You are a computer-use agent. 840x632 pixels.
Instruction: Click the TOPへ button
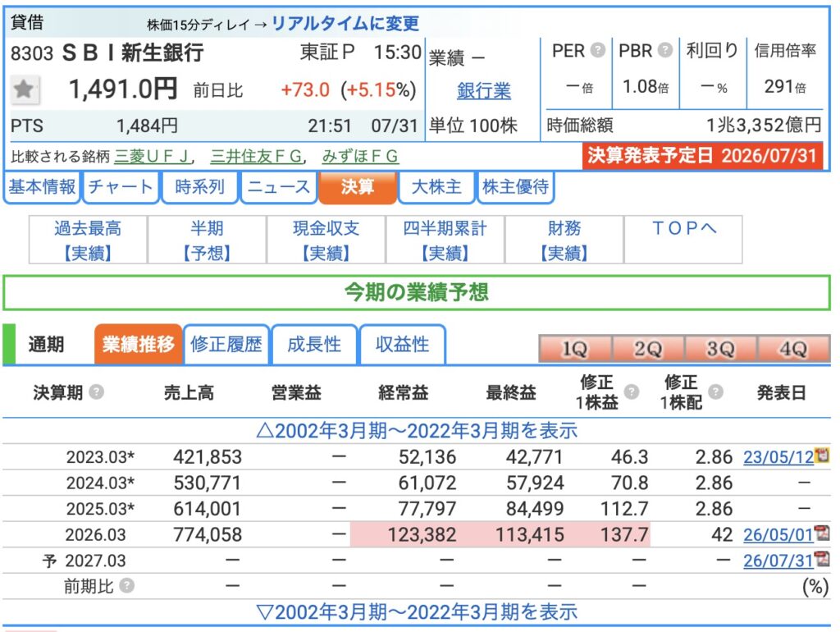(683, 240)
